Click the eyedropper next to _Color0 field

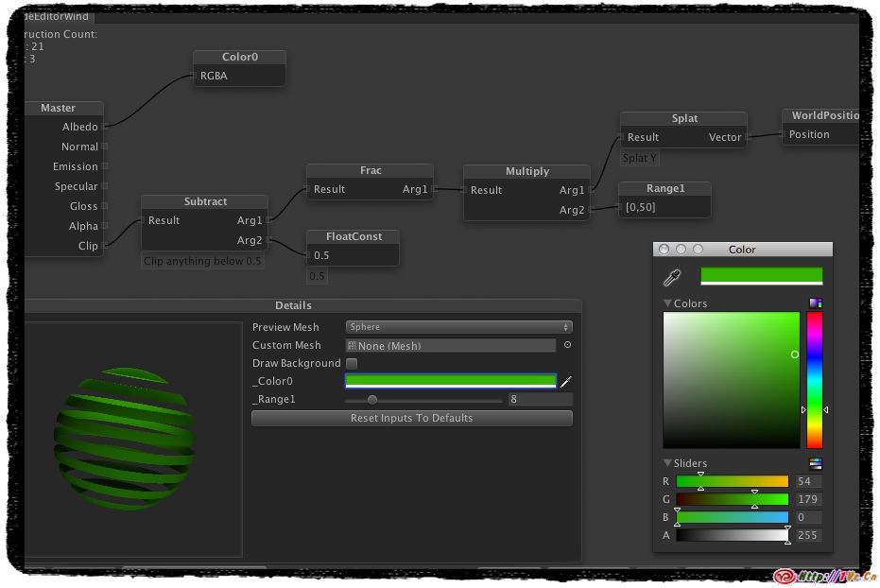point(567,382)
